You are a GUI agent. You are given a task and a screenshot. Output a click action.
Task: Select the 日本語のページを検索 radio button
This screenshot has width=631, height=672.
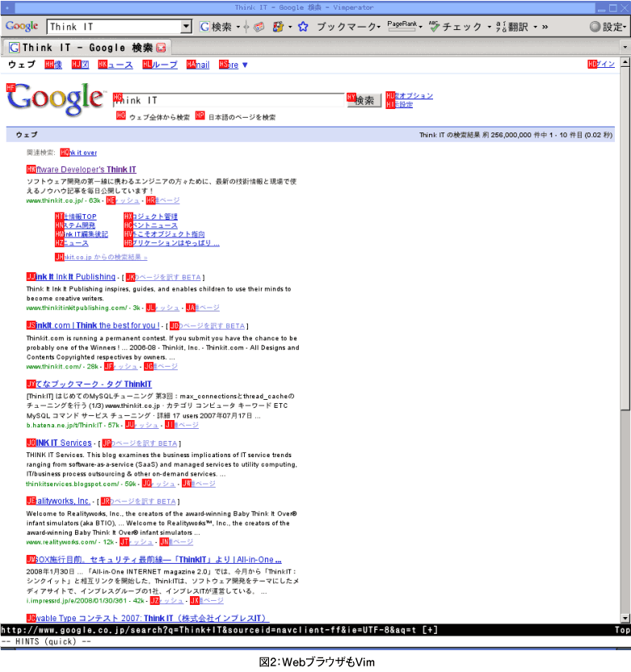(x=200, y=115)
